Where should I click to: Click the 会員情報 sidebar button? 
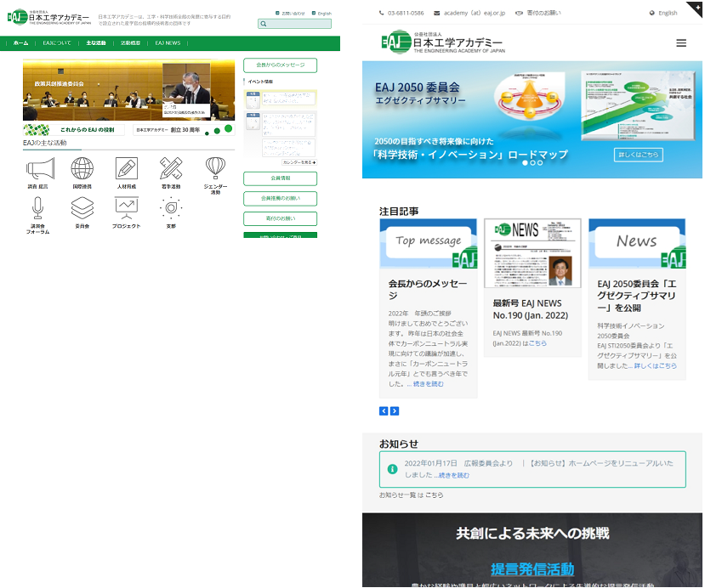(280, 178)
